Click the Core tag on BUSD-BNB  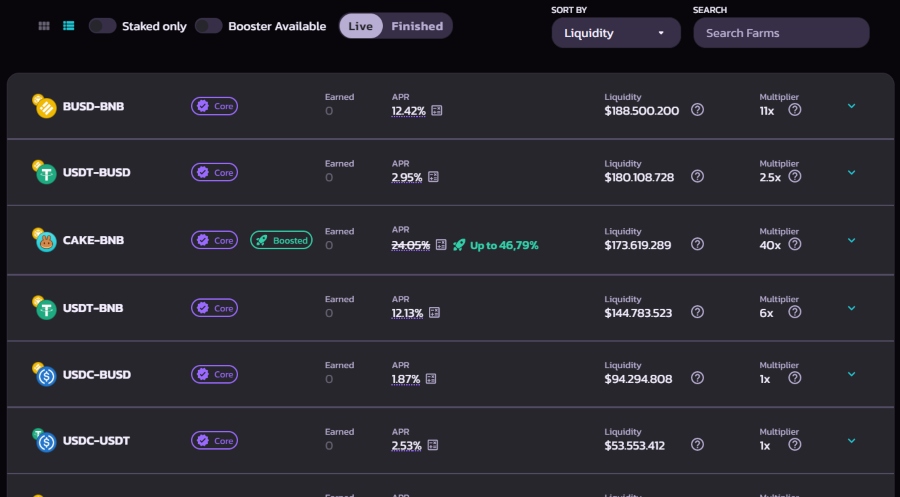pos(214,106)
